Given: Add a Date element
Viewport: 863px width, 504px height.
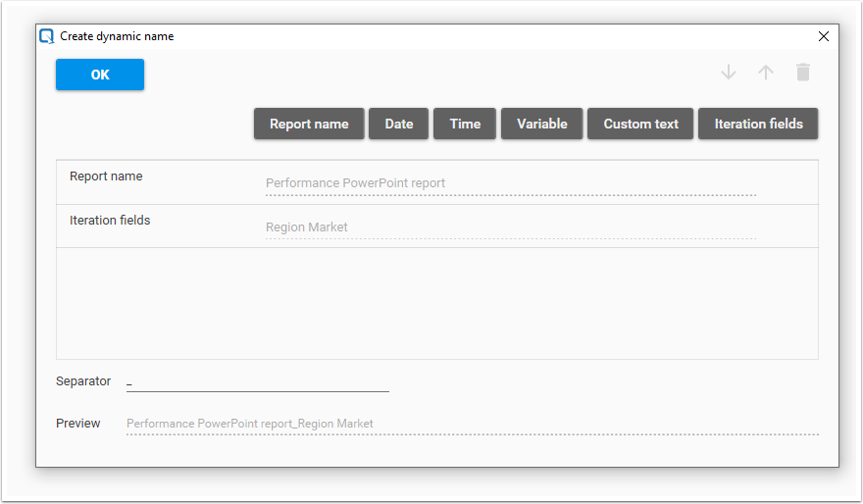Looking at the screenshot, I should [399, 124].
